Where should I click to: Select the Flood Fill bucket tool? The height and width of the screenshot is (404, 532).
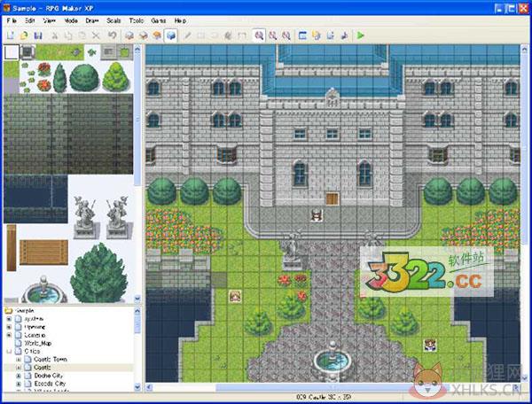(229, 35)
